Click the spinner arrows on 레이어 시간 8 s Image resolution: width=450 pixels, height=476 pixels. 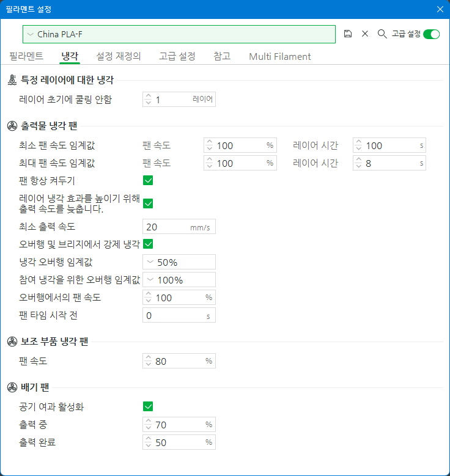click(x=358, y=163)
